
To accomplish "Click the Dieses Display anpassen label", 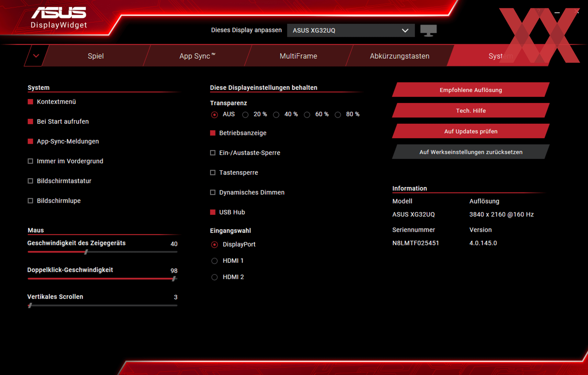I will click(x=246, y=30).
